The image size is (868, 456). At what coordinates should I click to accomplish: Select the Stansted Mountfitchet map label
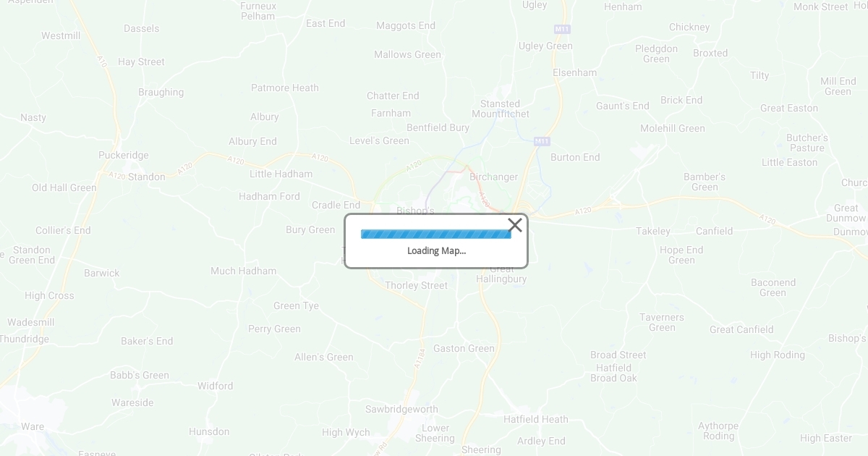[x=501, y=109]
